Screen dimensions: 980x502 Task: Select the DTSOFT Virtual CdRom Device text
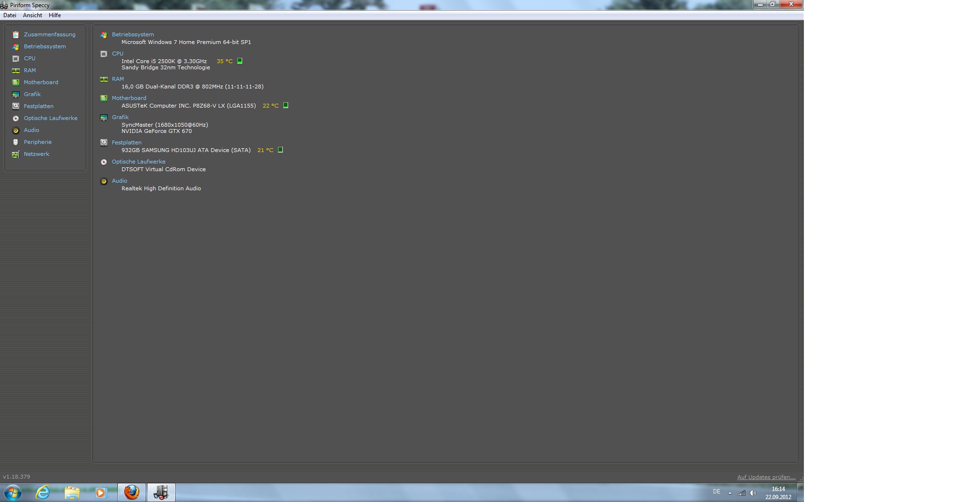(164, 169)
